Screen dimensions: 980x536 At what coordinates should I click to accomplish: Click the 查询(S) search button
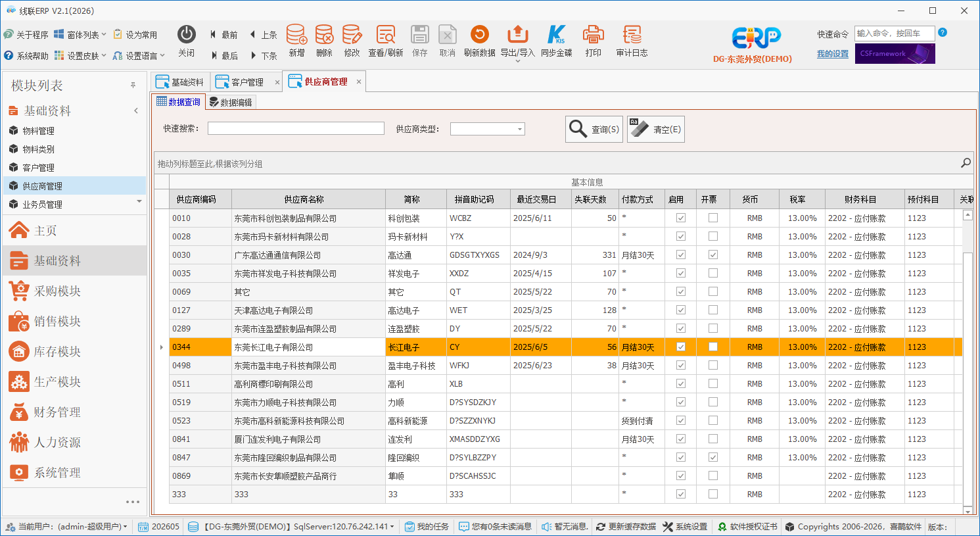[x=594, y=129]
